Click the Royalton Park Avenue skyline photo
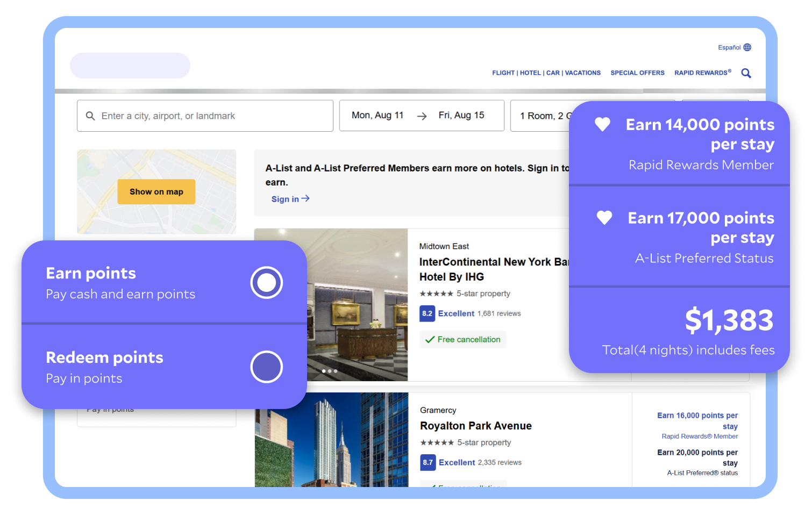 click(x=332, y=440)
